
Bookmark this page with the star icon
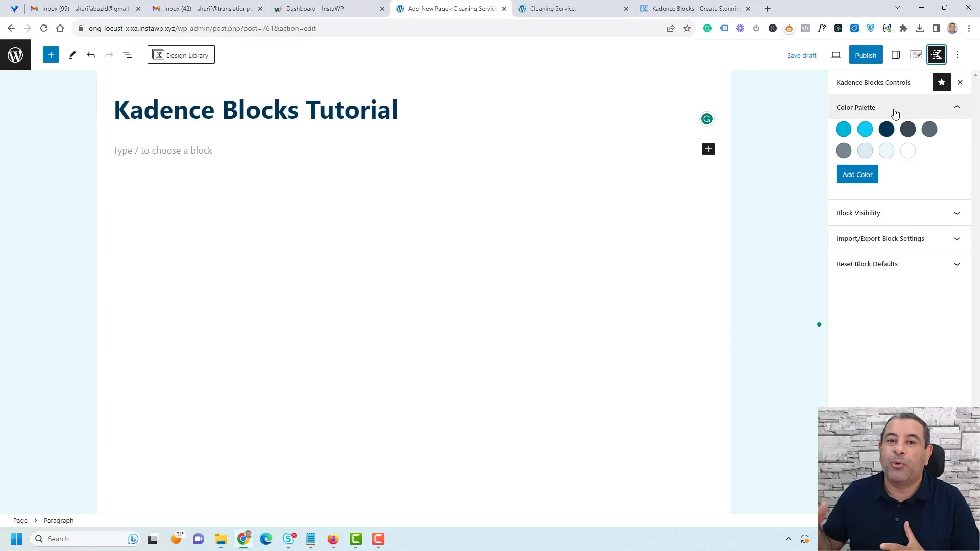tap(687, 28)
